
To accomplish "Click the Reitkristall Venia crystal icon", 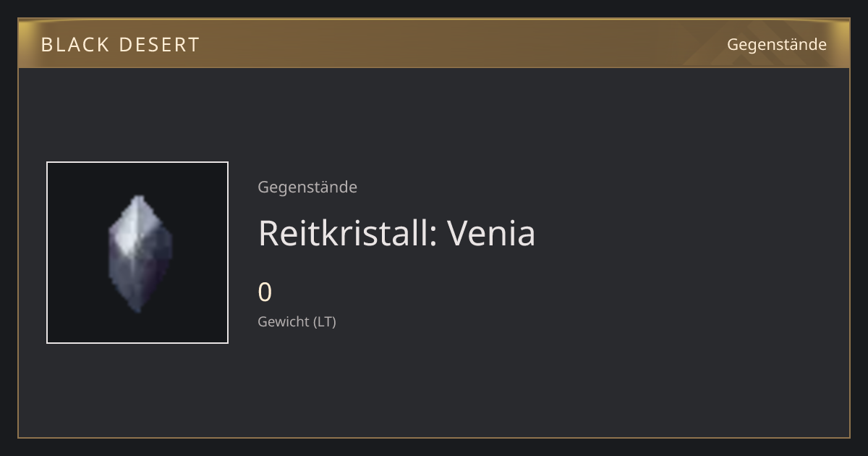I will (140, 253).
